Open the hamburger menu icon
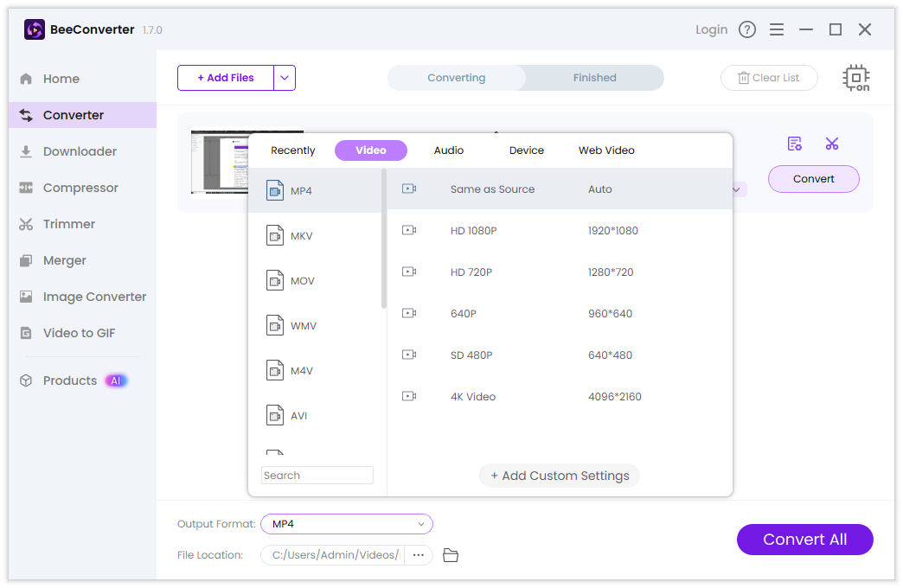 pos(777,29)
